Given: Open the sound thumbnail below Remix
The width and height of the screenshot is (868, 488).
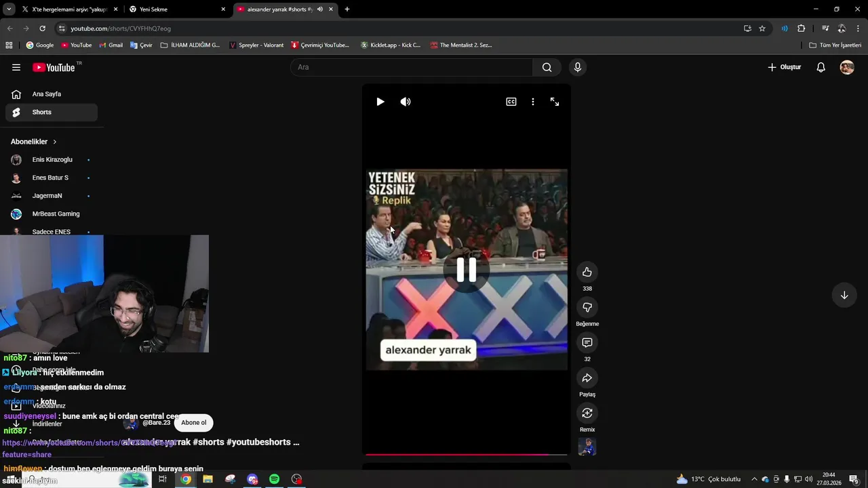Looking at the screenshot, I should click(x=587, y=447).
